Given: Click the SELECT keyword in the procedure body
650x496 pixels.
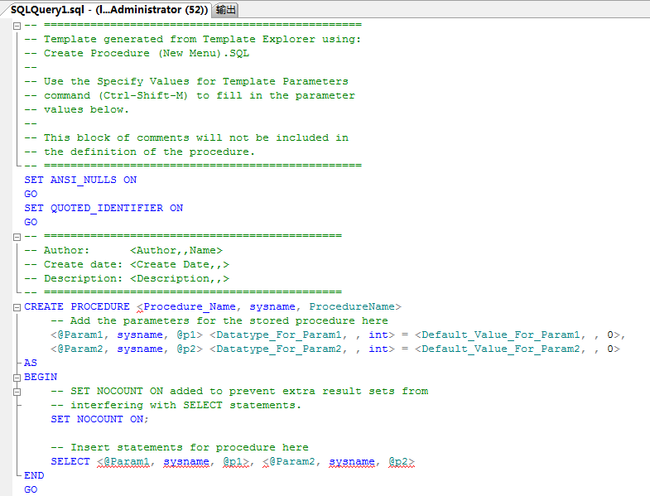Looking at the screenshot, I should [x=70, y=462].
